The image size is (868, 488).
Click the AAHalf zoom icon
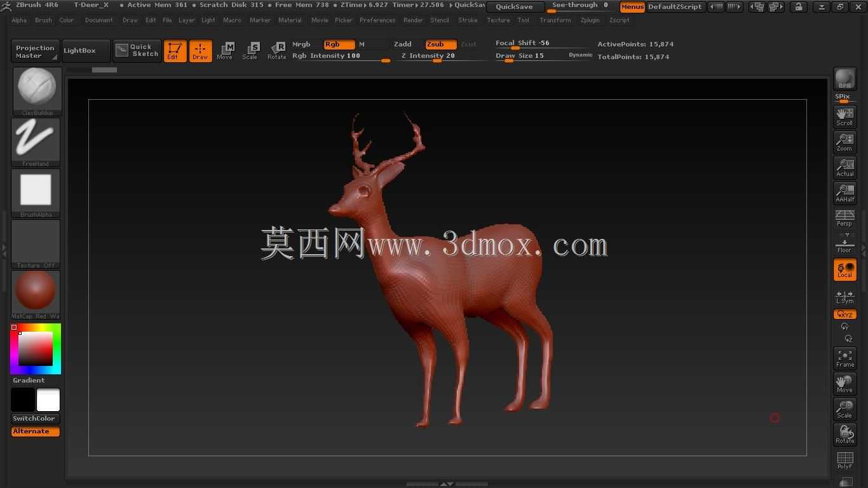point(844,193)
